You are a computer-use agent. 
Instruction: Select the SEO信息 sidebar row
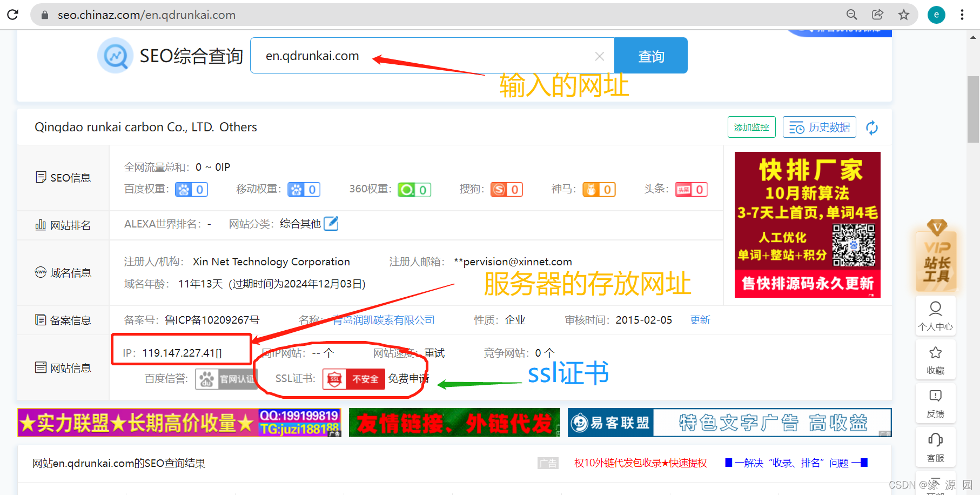click(x=63, y=178)
